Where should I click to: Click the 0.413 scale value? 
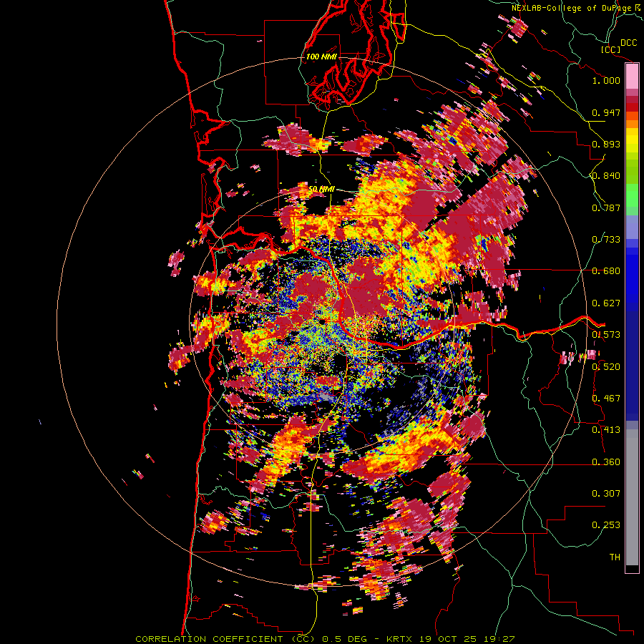(606, 430)
